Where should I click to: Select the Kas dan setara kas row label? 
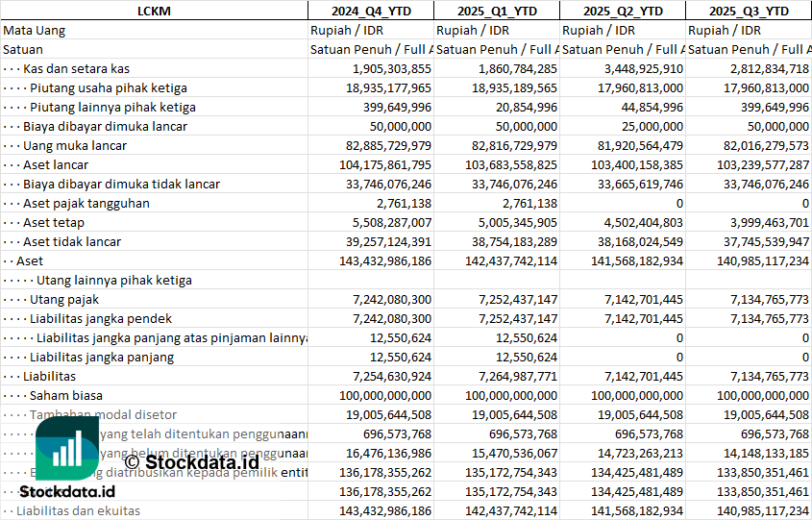point(76,68)
